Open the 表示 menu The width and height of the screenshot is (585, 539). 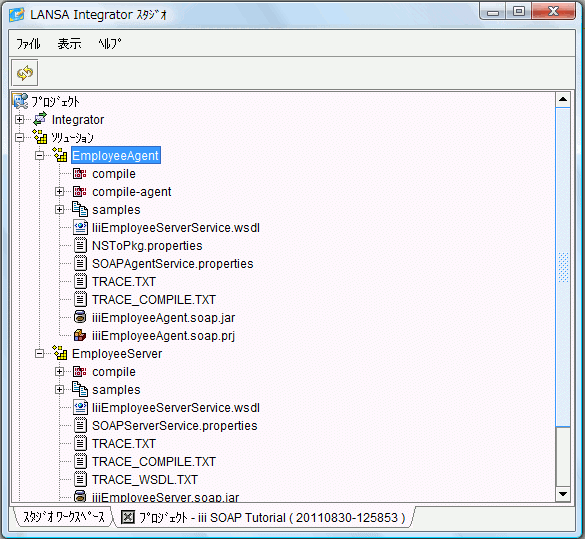(x=69, y=44)
